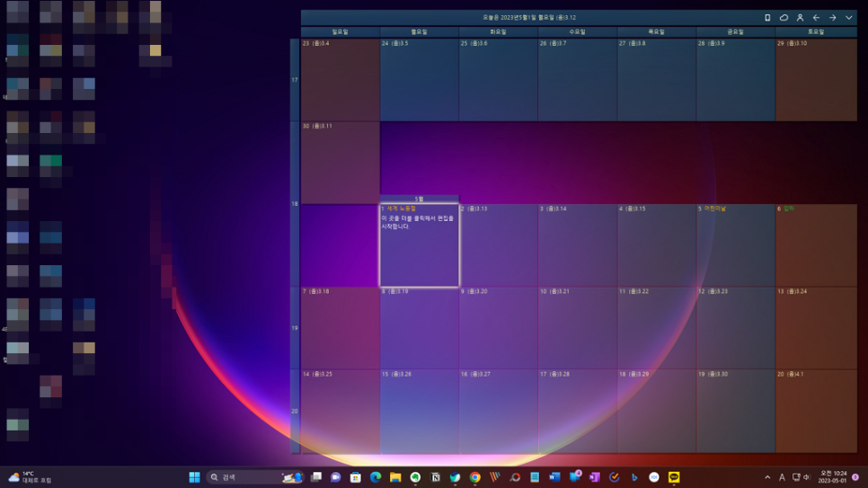Open the Windows Start menu
This screenshot has width=868, height=488.
[x=194, y=477]
